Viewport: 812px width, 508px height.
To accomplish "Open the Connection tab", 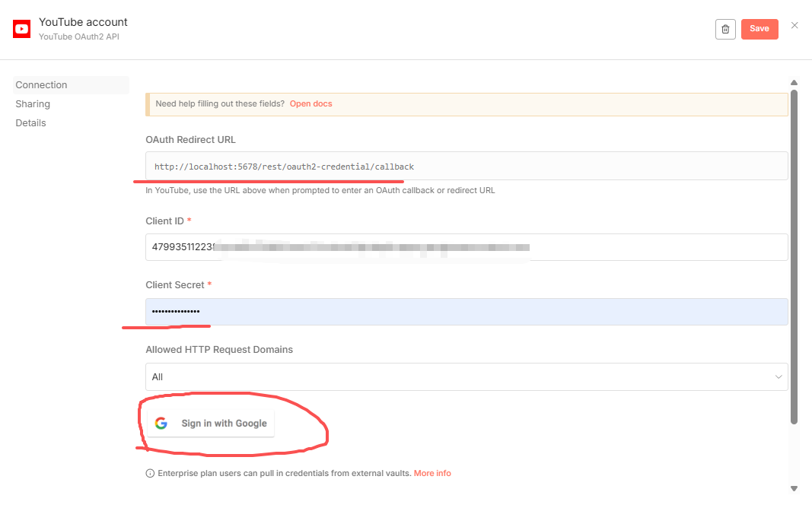I will (x=42, y=85).
